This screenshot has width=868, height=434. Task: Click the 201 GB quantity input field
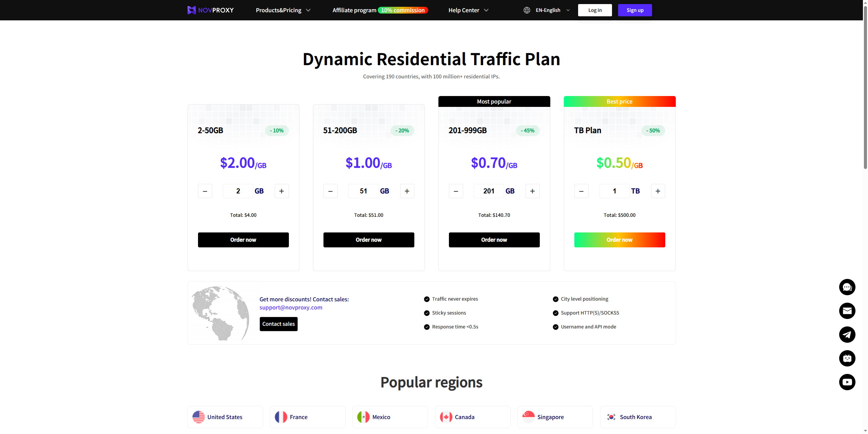[x=489, y=191]
